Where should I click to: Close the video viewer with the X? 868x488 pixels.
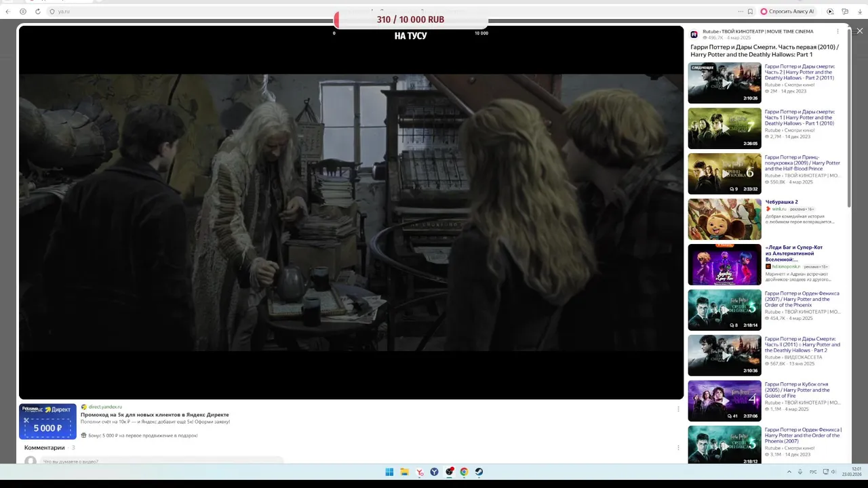860,30
